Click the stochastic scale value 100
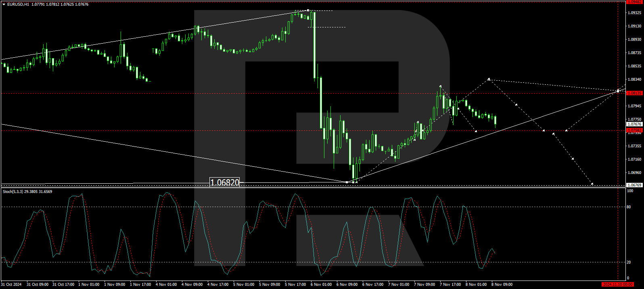The height and width of the screenshot is (289, 644). pyautogui.click(x=629, y=191)
